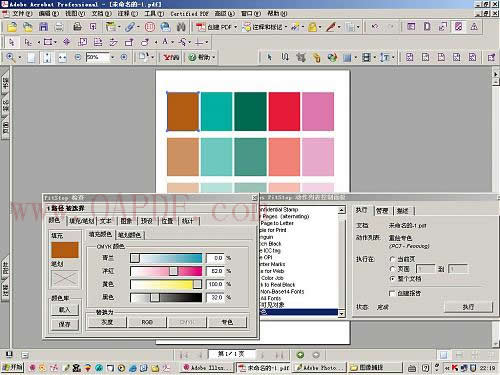Switch to Adobe Illustrator taskbar item
This screenshot has width=500, height=375.
tap(208, 368)
